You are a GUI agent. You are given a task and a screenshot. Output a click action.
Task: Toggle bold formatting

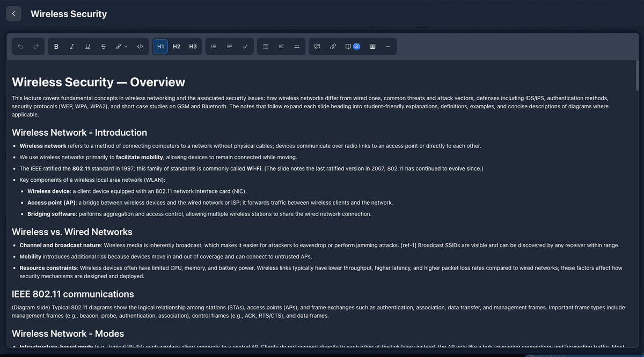(x=56, y=46)
